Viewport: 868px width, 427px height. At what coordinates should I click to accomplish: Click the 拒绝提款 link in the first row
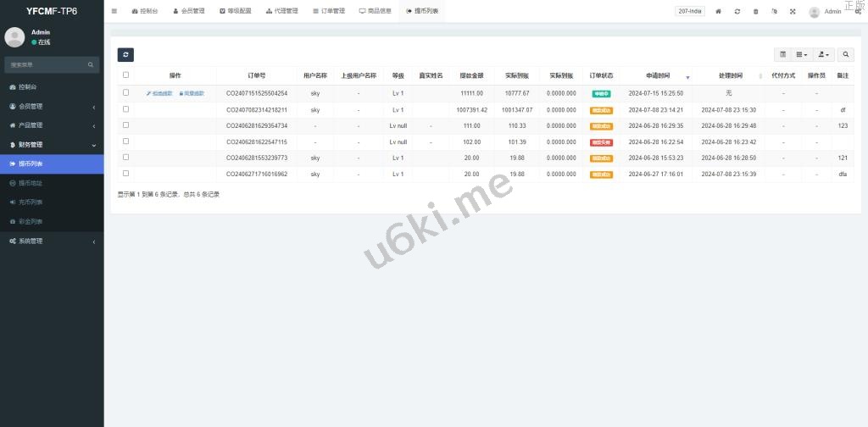click(159, 93)
